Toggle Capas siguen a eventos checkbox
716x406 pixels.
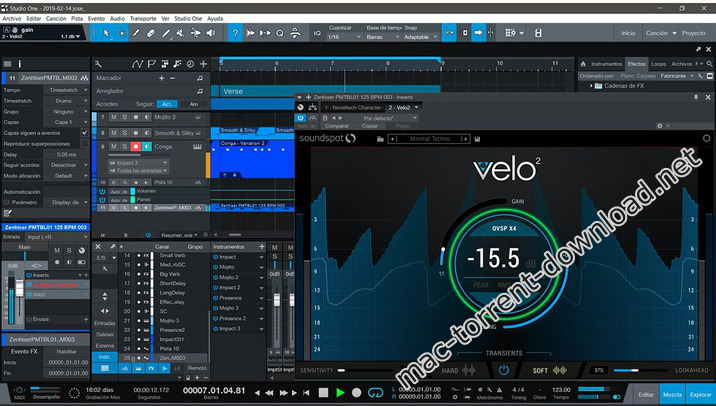pos(84,133)
